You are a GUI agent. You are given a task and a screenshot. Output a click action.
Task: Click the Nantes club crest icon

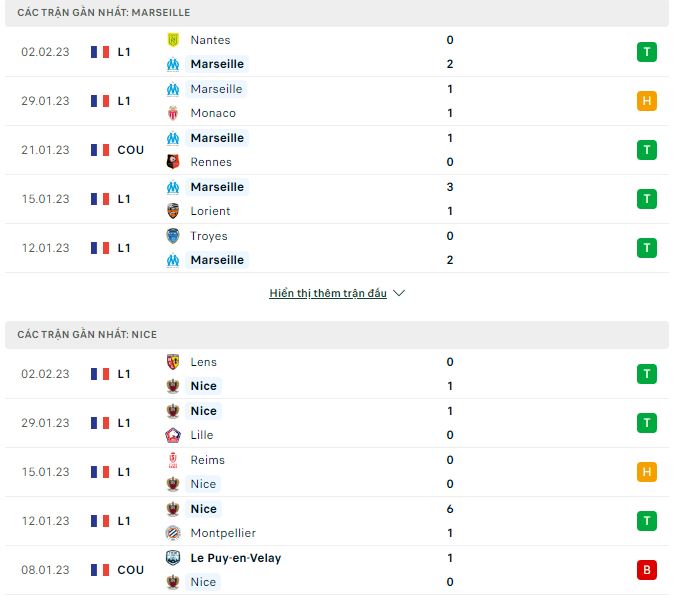pos(173,40)
